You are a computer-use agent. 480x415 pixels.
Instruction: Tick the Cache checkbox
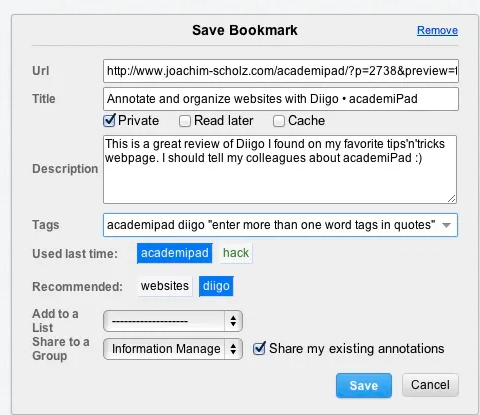(279, 121)
